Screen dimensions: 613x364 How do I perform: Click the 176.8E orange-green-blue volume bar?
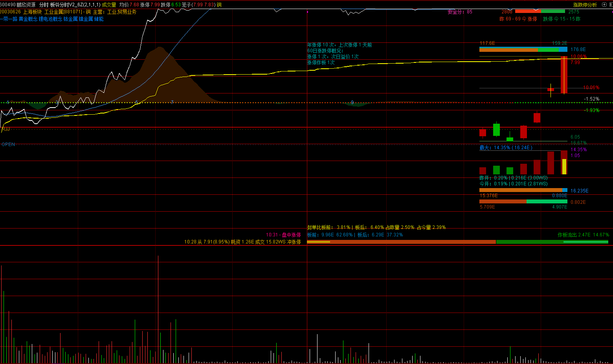pyautogui.click(x=523, y=49)
